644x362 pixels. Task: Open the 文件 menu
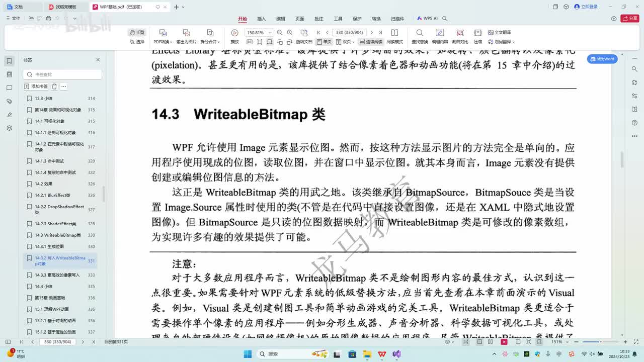[x=13, y=19]
